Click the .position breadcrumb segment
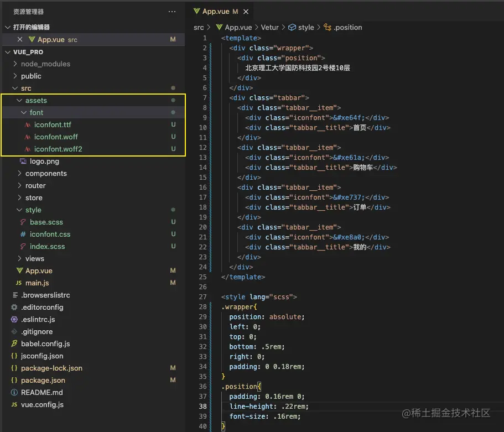This screenshot has height=432, width=504. (348, 28)
